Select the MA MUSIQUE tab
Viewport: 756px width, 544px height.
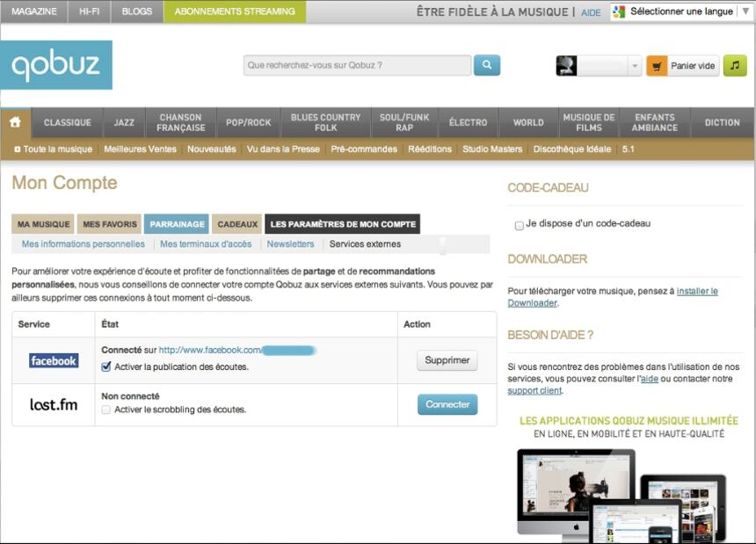click(43, 224)
